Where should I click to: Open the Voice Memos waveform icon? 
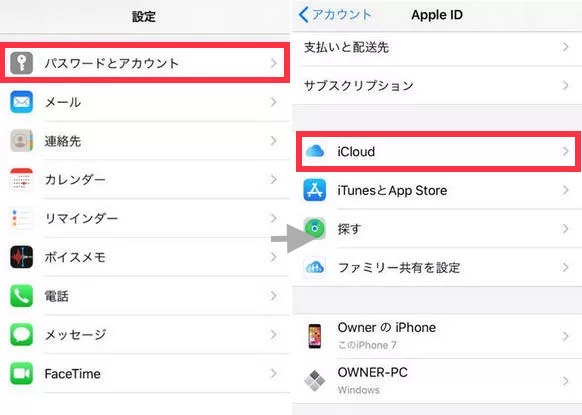click(22, 257)
